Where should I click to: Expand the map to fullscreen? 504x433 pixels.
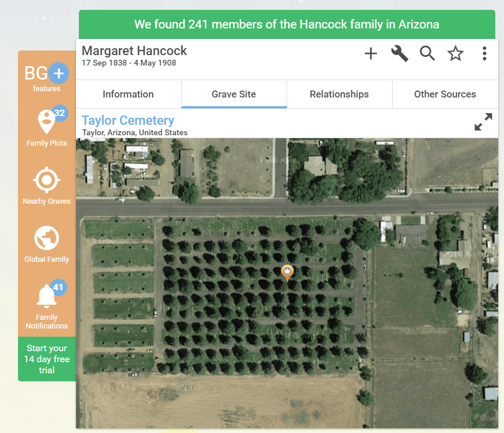click(483, 122)
